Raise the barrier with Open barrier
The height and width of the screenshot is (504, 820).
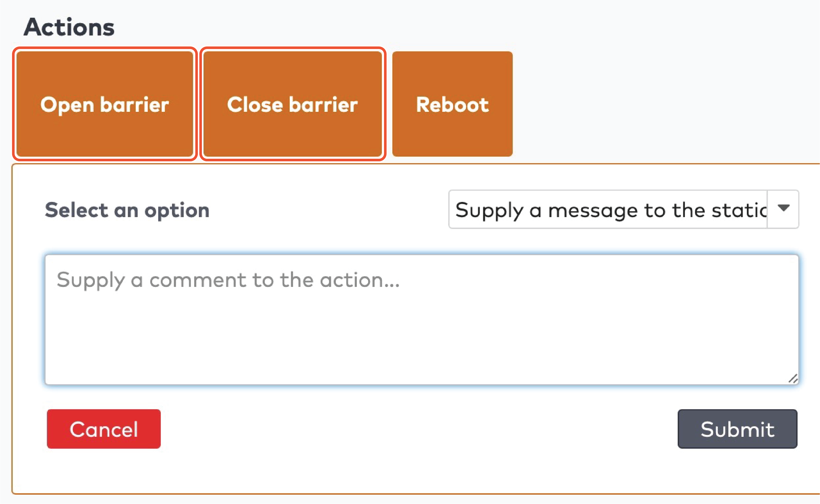click(x=104, y=104)
